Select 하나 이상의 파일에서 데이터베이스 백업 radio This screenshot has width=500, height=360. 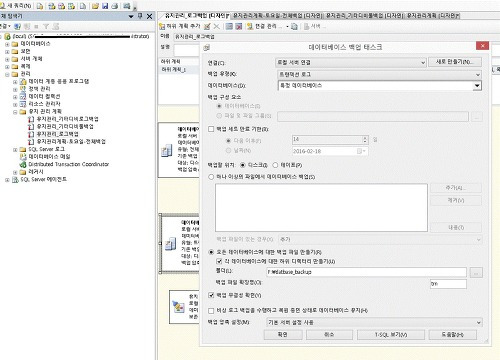pos(211,177)
